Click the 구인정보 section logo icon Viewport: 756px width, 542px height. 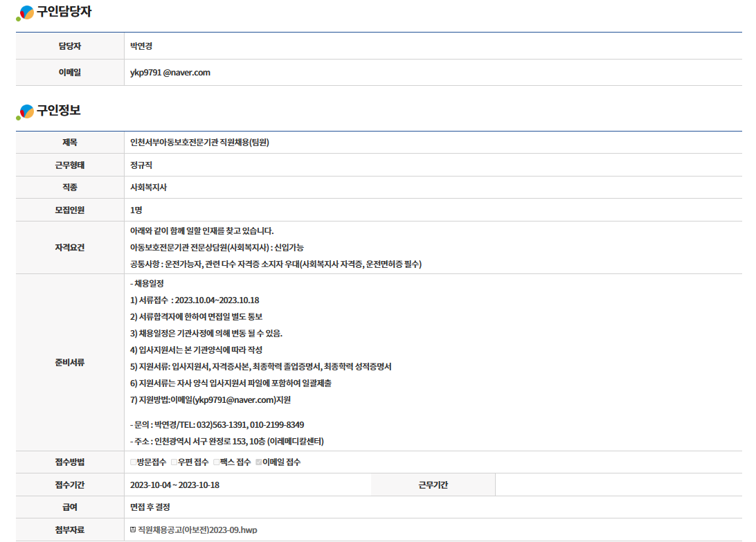tap(26, 111)
